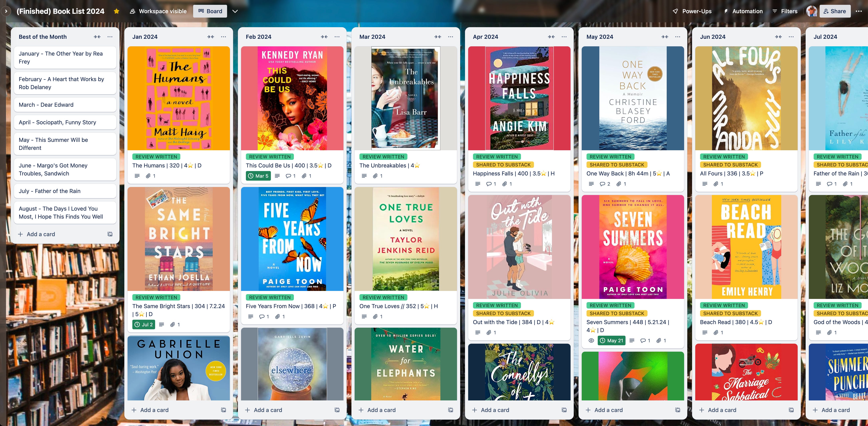Open Apr 2024 list actions menu
Screen dimensions: 868x426
(x=564, y=37)
